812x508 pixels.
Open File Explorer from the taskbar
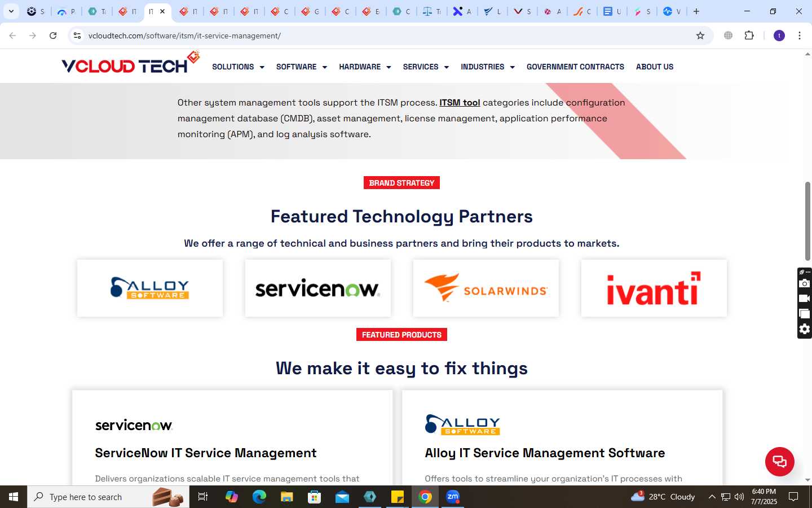tap(286, 497)
